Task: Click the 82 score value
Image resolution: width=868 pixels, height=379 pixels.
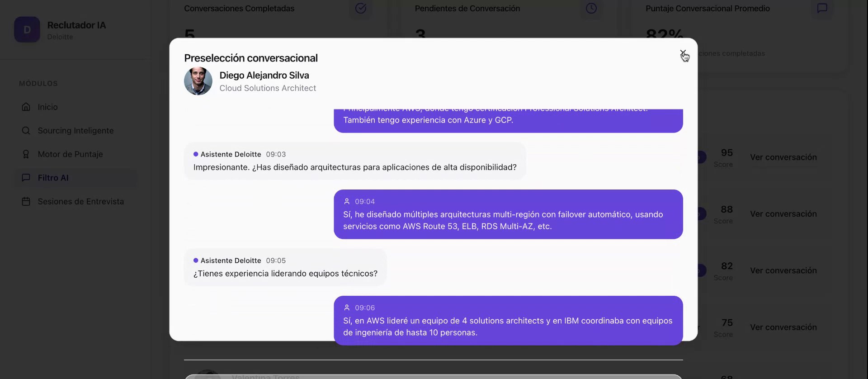Action: point(727,266)
